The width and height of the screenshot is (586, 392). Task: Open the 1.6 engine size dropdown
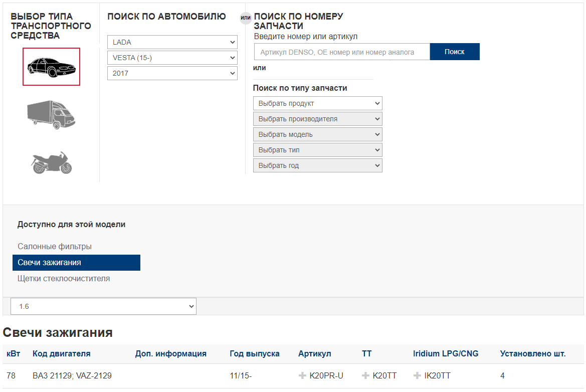point(104,306)
